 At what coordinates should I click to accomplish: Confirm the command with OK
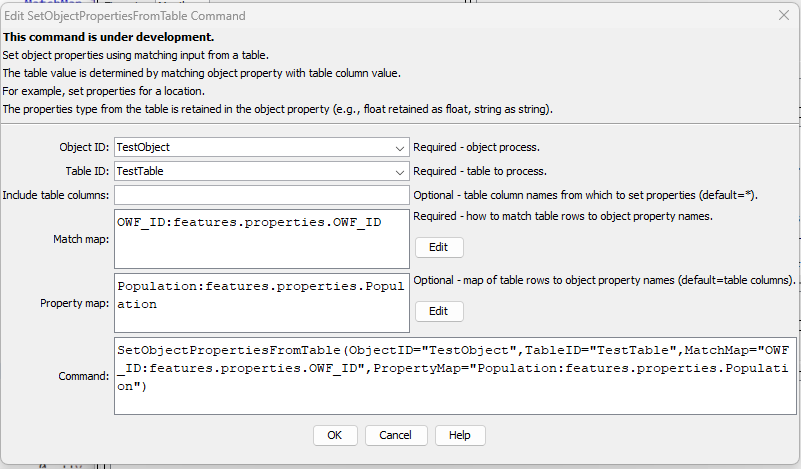click(x=335, y=435)
